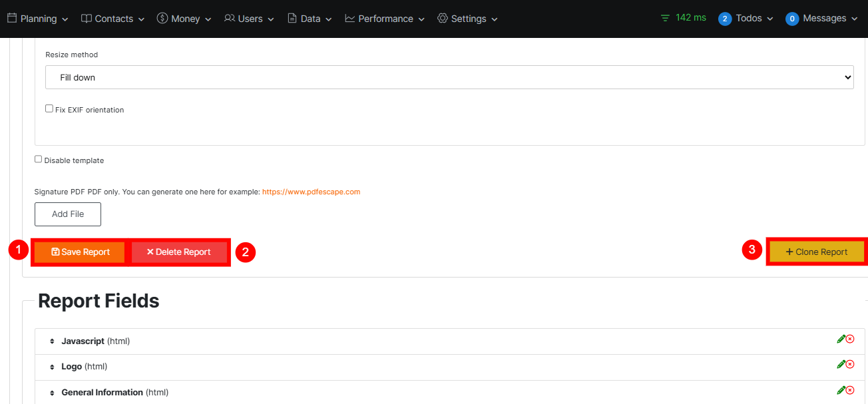Click the red delete icon for Javascript field
Image resolution: width=868 pixels, height=404 pixels.
click(x=850, y=339)
